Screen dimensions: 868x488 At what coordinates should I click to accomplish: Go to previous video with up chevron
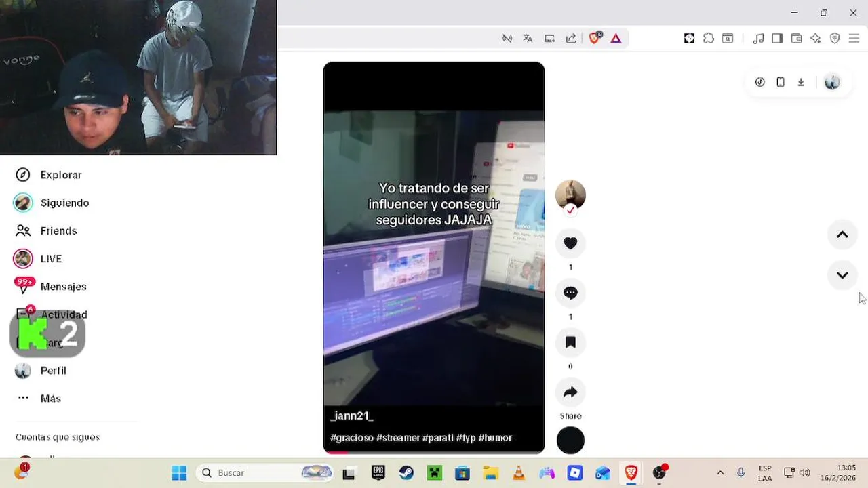pos(842,235)
